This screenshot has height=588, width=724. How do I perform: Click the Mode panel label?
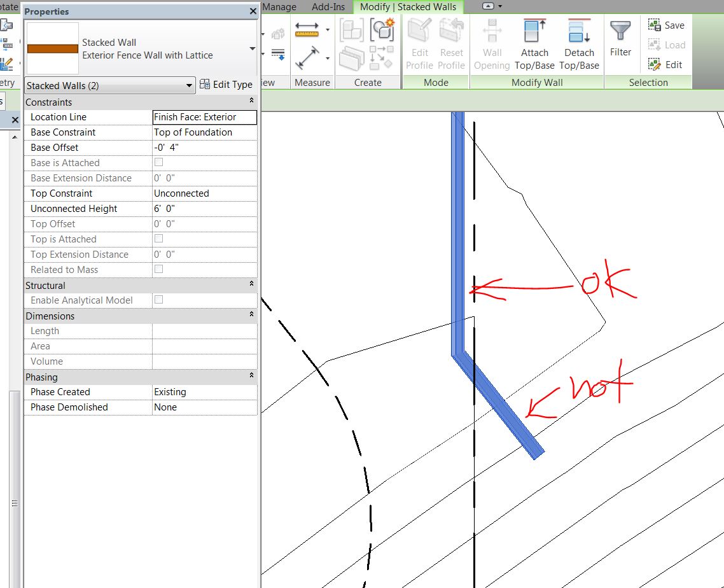pyautogui.click(x=436, y=83)
